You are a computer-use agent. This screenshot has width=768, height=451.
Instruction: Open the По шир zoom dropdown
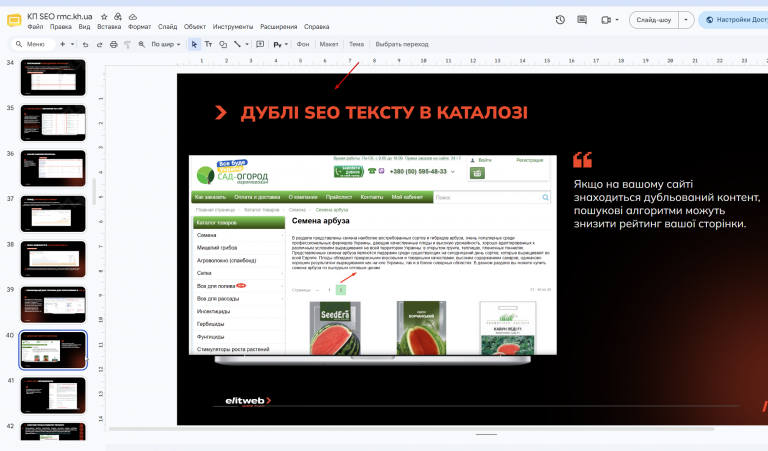[x=166, y=44]
